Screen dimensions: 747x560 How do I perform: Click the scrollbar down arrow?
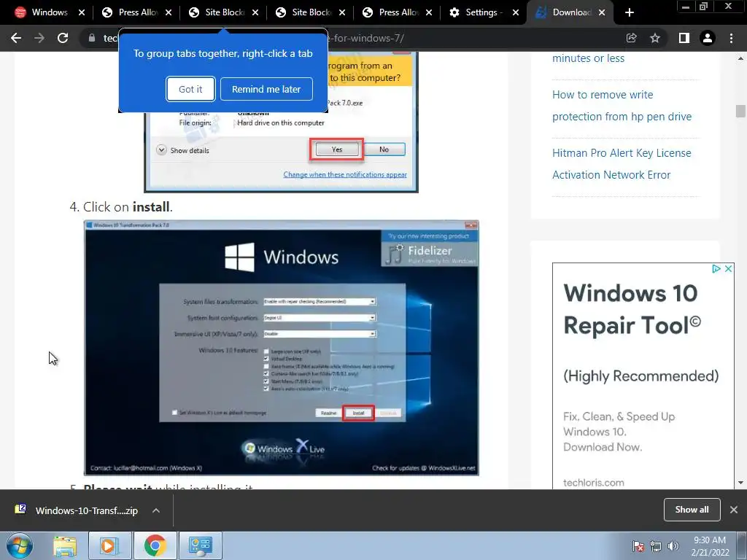[740, 483]
